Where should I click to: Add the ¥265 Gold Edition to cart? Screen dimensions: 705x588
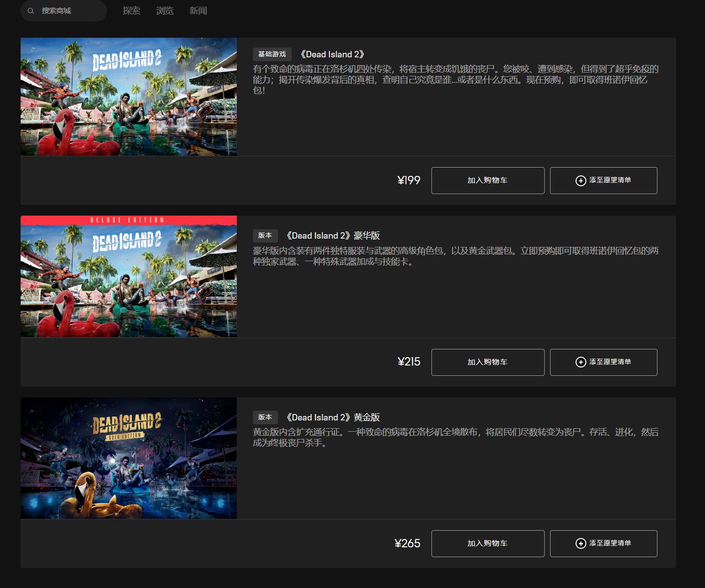(x=487, y=543)
